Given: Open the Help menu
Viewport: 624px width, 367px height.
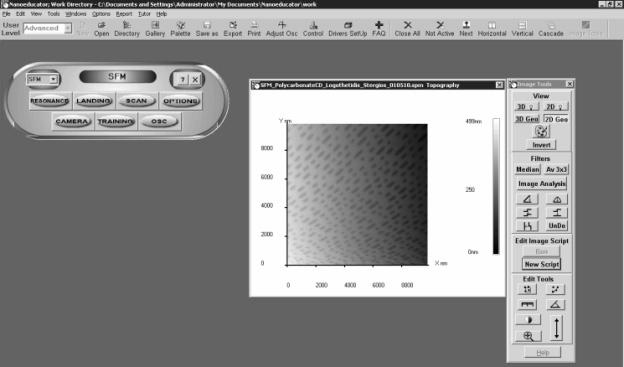Looking at the screenshot, I should pos(161,14).
